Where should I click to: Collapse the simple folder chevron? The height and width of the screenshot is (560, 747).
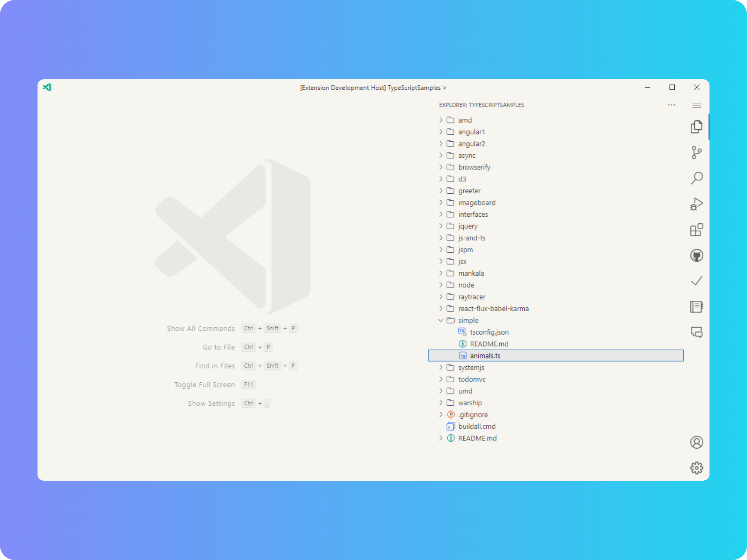click(x=441, y=320)
